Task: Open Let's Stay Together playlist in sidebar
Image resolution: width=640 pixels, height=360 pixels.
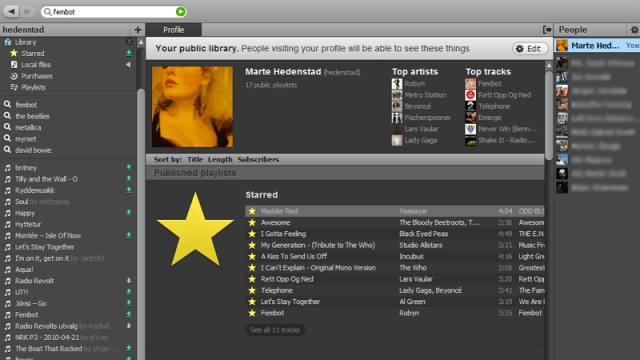Action: (44, 247)
